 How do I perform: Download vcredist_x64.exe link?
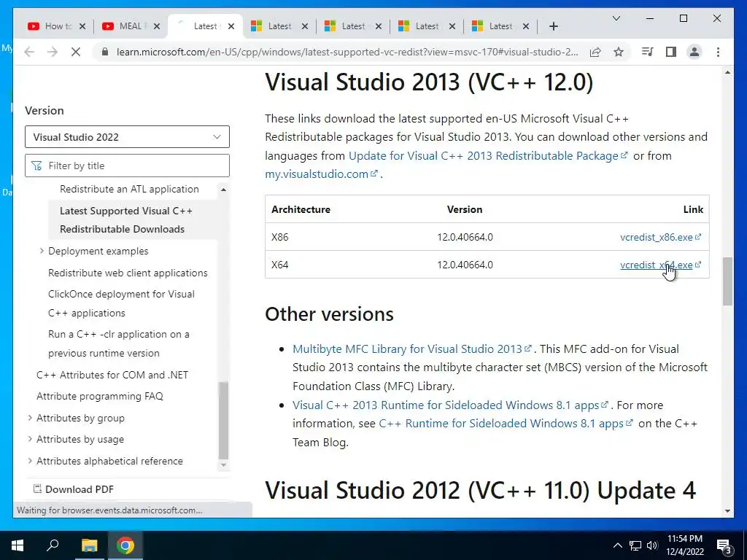point(660,264)
